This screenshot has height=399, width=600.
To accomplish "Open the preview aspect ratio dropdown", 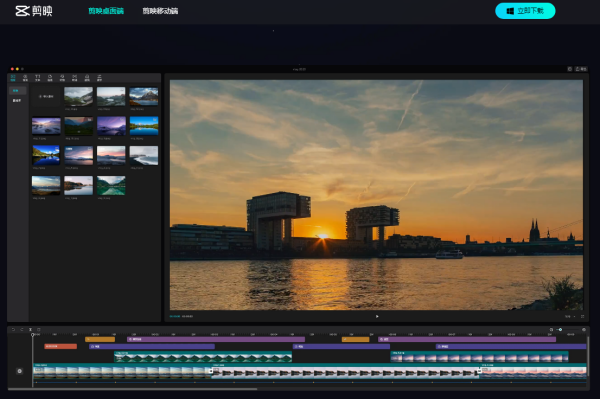I will (x=570, y=316).
